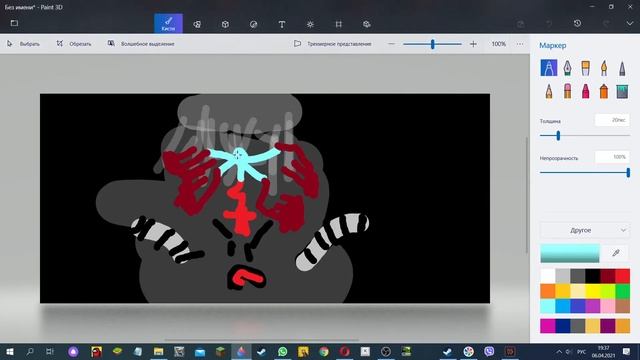The image size is (640, 360).
Task: Select the Eraser tool
Action: click(567, 91)
